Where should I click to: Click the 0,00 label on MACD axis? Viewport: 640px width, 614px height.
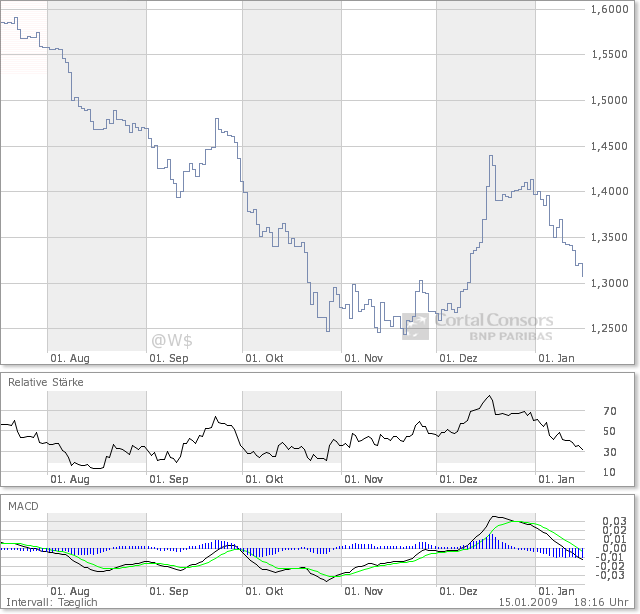pyautogui.click(x=614, y=548)
